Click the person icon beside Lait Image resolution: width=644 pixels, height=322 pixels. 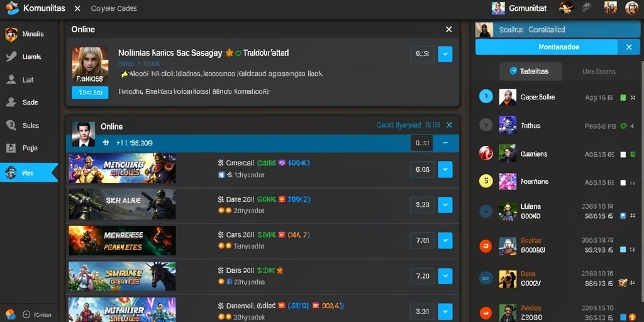(x=11, y=80)
